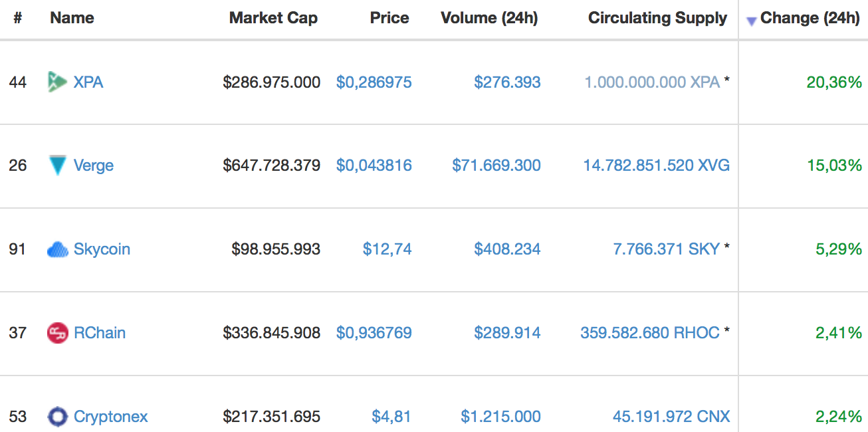Open the RChain name link
The image size is (868, 432).
pyautogui.click(x=100, y=333)
